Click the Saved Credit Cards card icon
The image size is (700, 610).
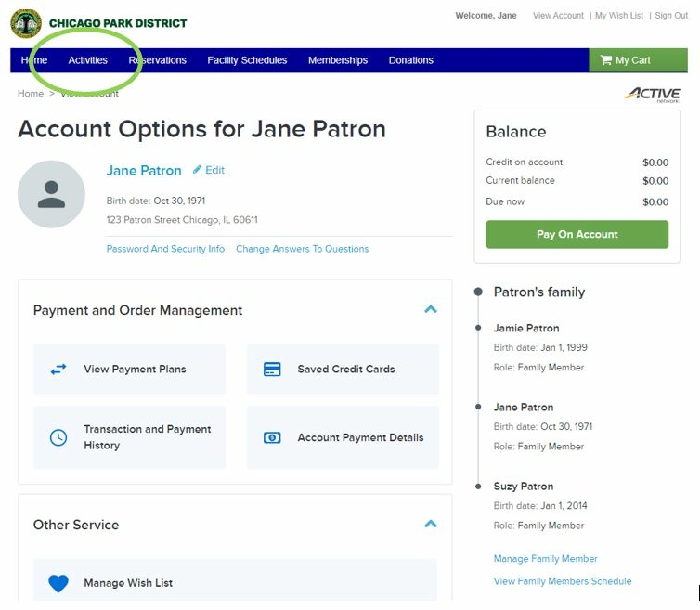coord(272,370)
